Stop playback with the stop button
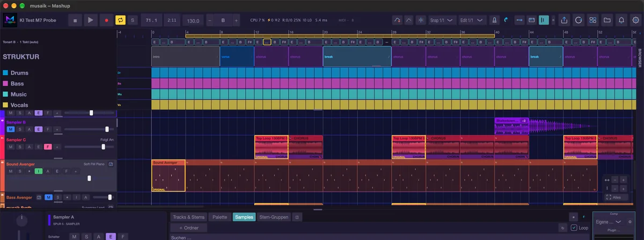644x240 pixels. pos(75,20)
